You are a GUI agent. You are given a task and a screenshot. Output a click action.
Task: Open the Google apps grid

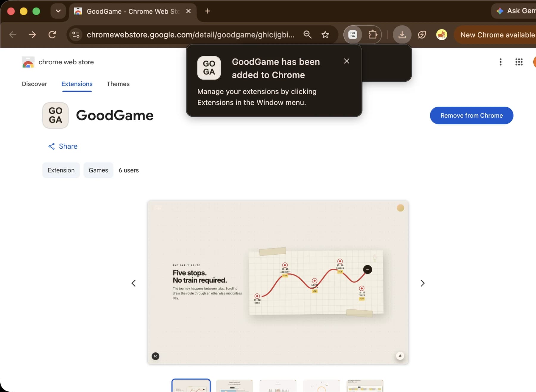tap(519, 62)
